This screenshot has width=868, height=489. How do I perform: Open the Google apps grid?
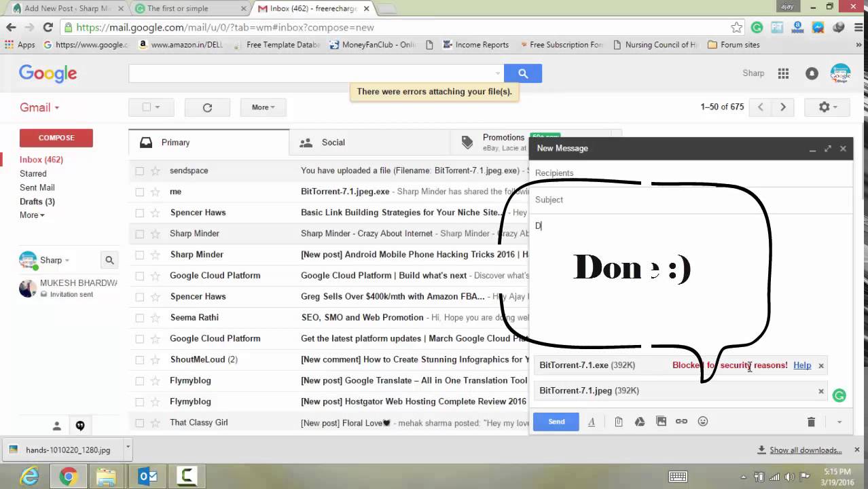[x=783, y=73]
